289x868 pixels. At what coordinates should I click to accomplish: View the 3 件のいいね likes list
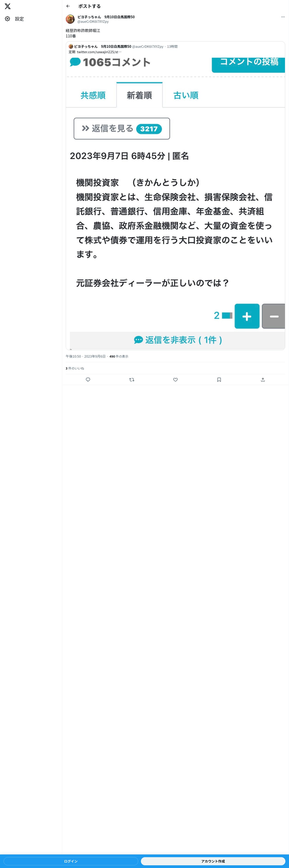pos(75,368)
